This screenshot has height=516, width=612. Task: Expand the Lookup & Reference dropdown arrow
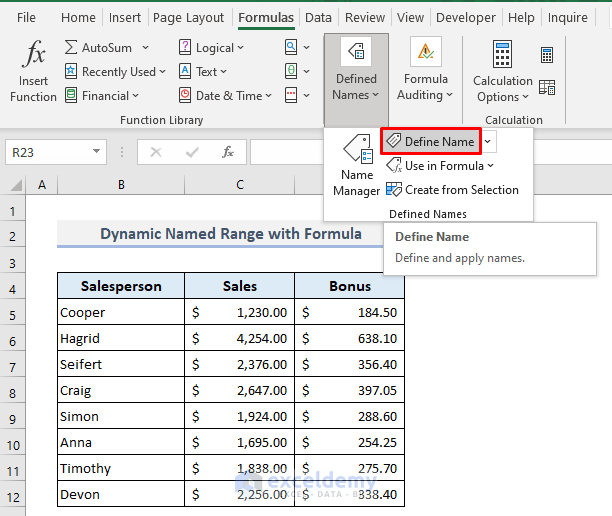pos(306,47)
